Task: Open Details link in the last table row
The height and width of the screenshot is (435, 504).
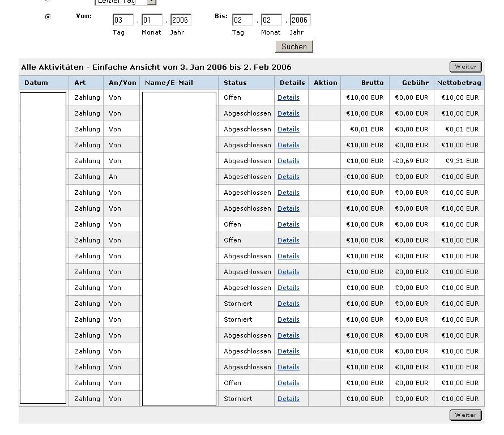Action: click(288, 399)
